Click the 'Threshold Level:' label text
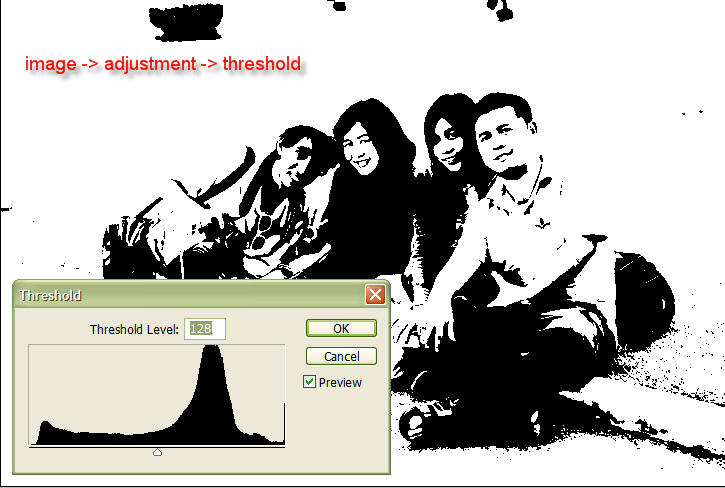The height and width of the screenshot is (488, 725). tap(134, 329)
